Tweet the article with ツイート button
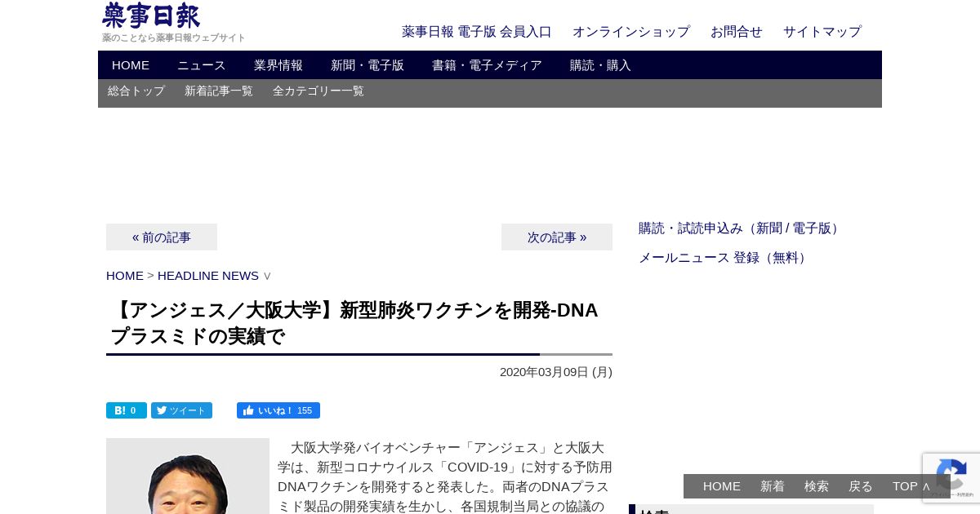The width and height of the screenshot is (980, 514). [x=181, y=410]
